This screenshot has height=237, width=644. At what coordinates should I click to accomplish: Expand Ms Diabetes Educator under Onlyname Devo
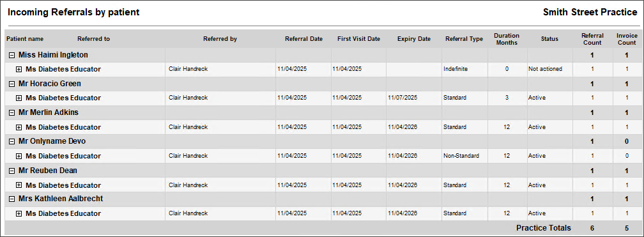[19, 156]
